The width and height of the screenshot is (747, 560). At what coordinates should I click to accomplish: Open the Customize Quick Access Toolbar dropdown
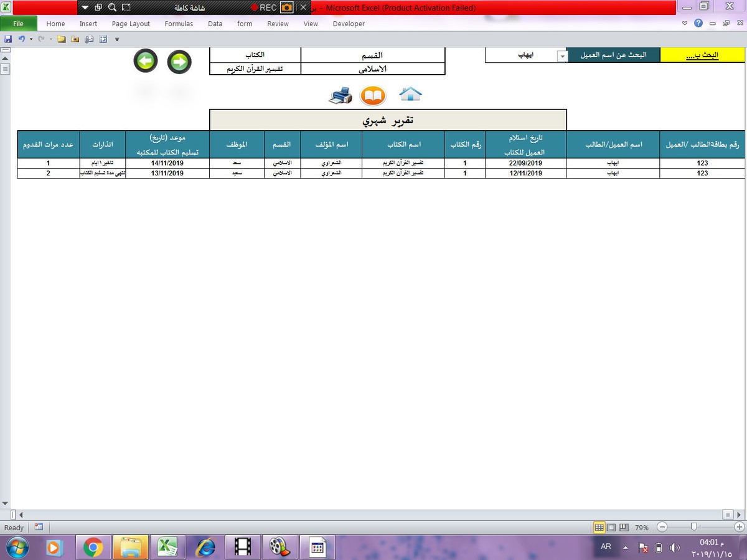click(116, 39)
